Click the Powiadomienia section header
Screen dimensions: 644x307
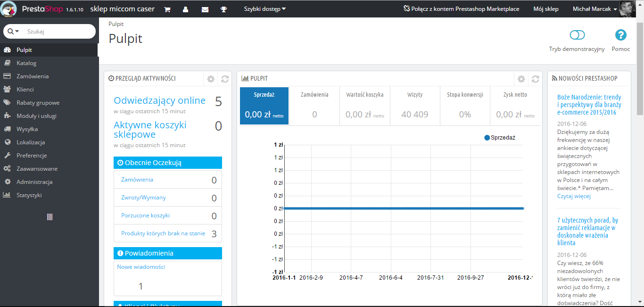click(168, 253)
